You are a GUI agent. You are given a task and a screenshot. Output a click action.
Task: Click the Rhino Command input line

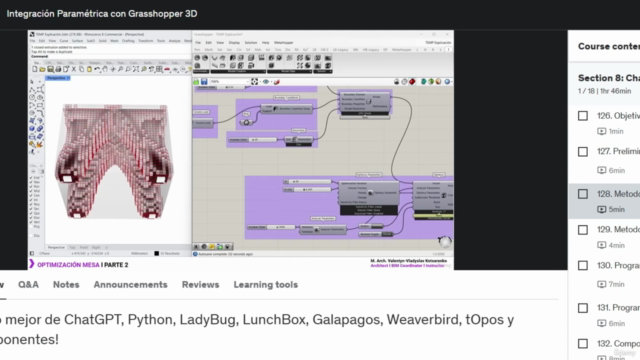tap(110, 56)
